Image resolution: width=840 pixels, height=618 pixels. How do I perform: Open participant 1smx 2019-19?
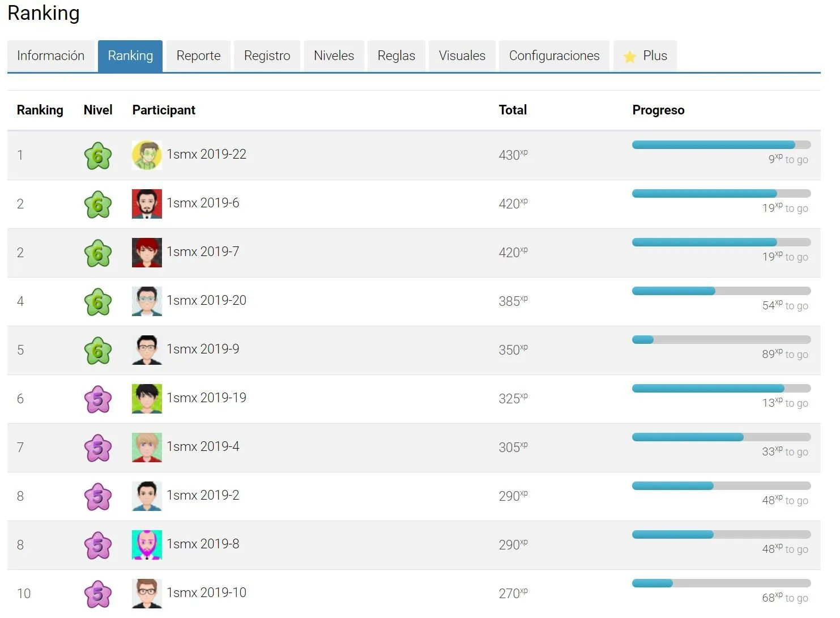click(x=207, y=398)
